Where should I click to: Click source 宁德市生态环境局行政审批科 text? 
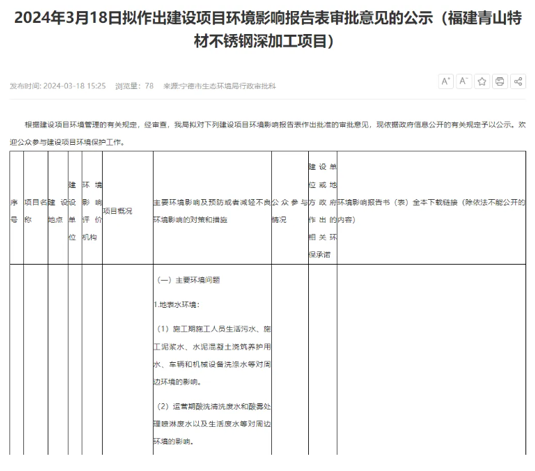tap(219, 86)
